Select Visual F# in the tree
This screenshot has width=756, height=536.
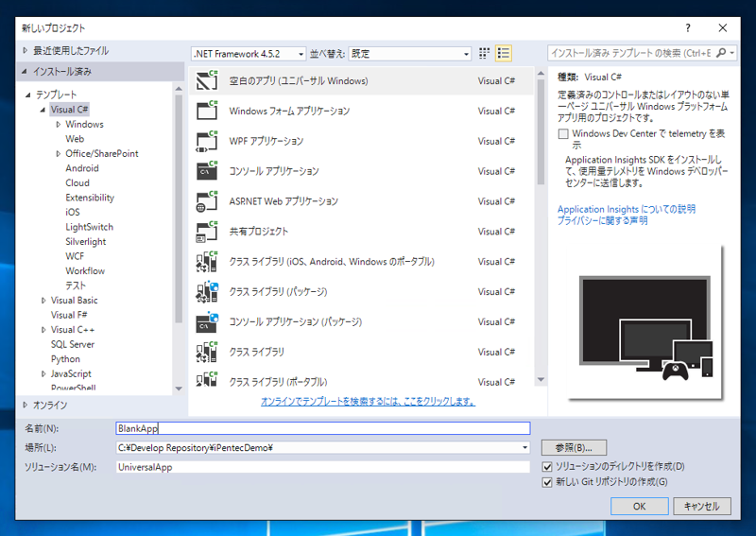click(69, 315)
